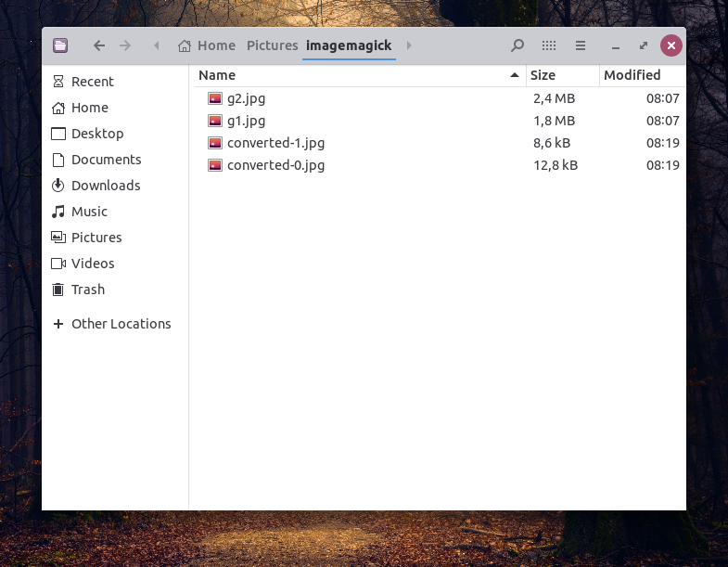Click the Trash bin icon

pos(58,290)
